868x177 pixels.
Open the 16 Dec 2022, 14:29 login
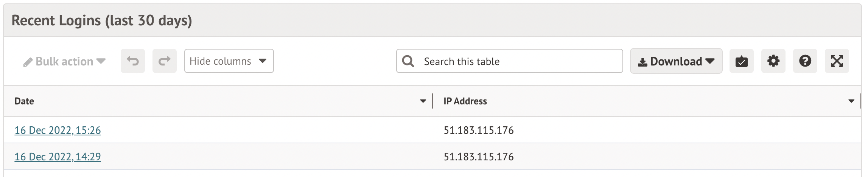click(58, 157)
